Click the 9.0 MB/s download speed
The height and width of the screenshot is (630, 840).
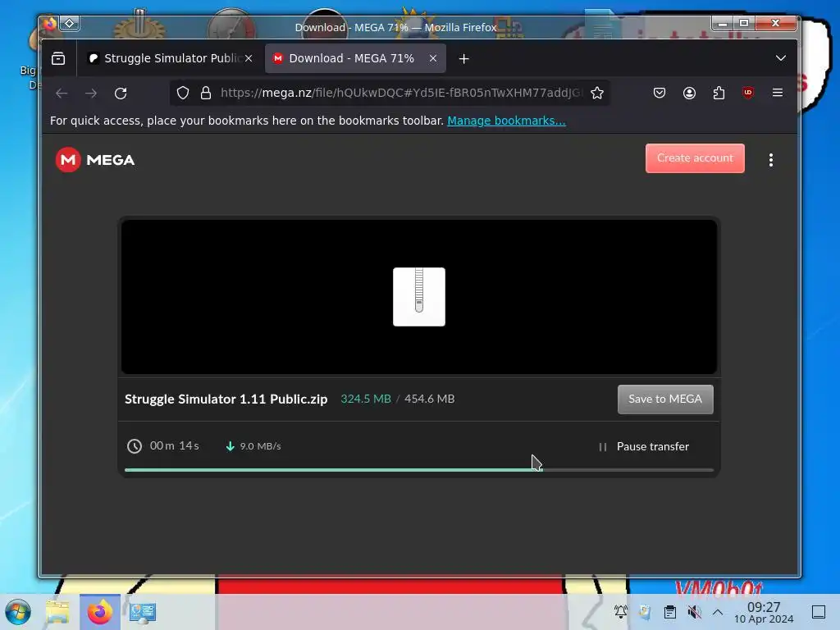click(260, 446)
